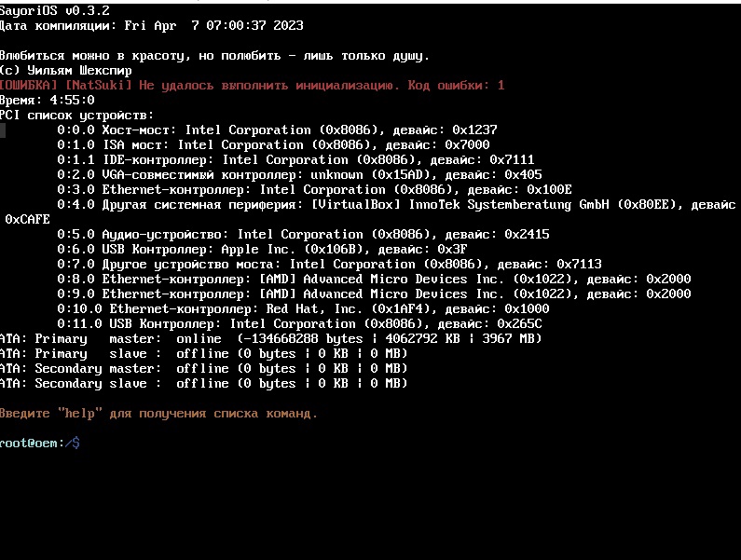Click the VGA-compatible controller entry
The width and height of the screenshot is (741, 560).
point(299,174)
